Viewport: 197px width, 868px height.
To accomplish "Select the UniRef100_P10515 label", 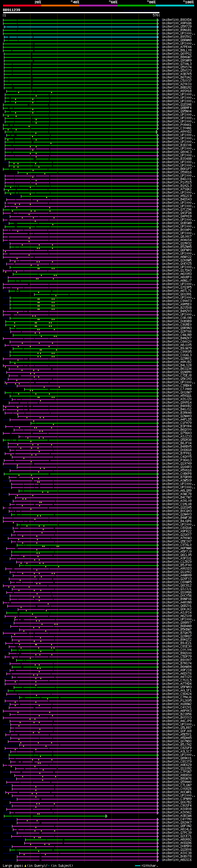I will click(177, 182).
